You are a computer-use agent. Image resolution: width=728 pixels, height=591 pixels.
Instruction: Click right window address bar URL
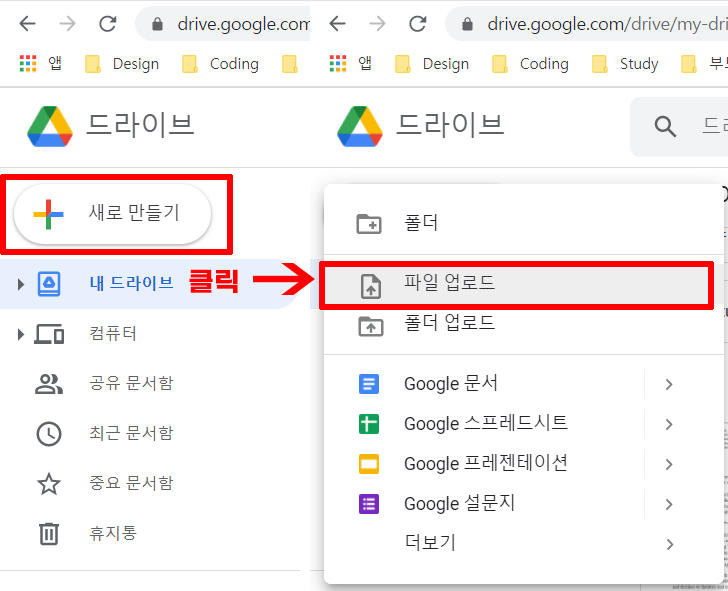(607, 24)
